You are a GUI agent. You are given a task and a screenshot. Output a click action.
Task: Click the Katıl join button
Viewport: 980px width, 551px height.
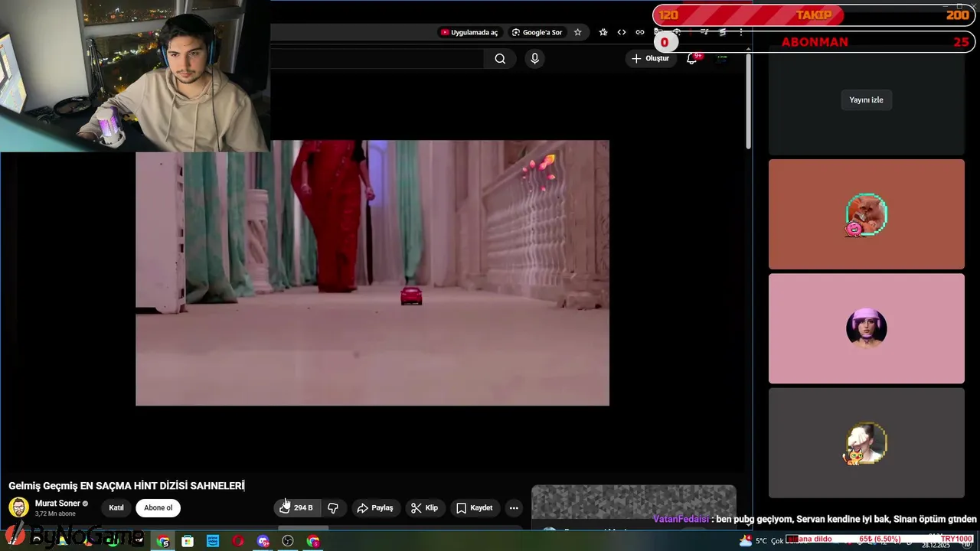[116, 507]
